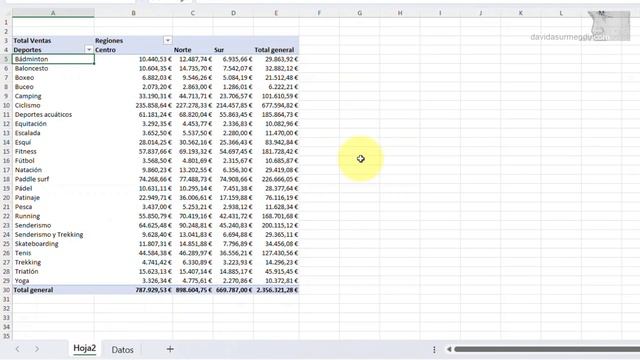Select the Bádminton cell
This screenshot has width=640, height=360.
click(x=53, y=59)
